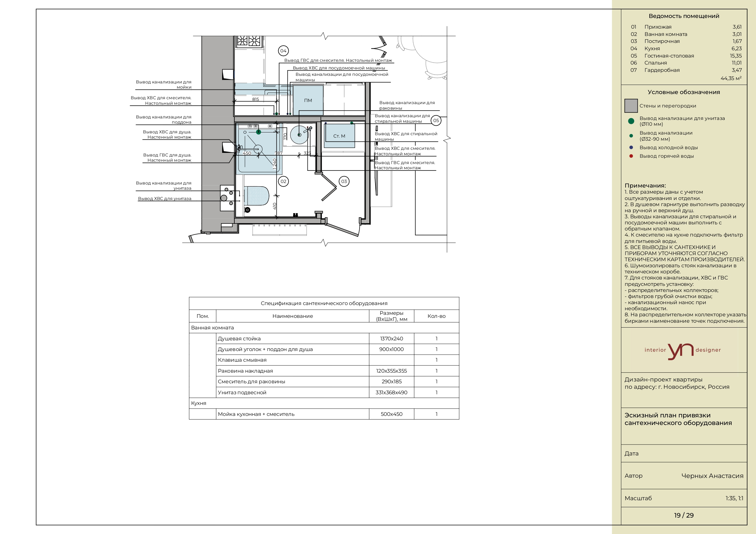This screenshot has width=756, height=534.
Task: Click table section row 'Ванная комната'
Action: point(324,328)
